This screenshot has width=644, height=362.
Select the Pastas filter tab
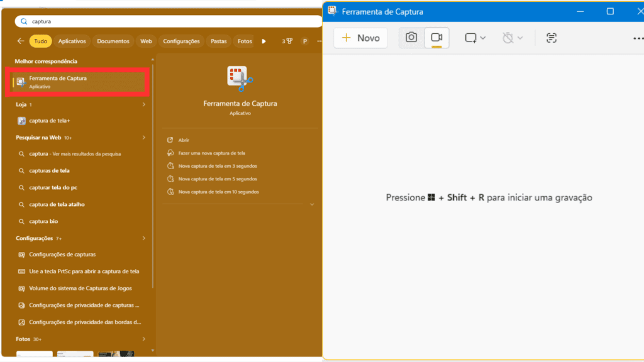click(218, 41)
